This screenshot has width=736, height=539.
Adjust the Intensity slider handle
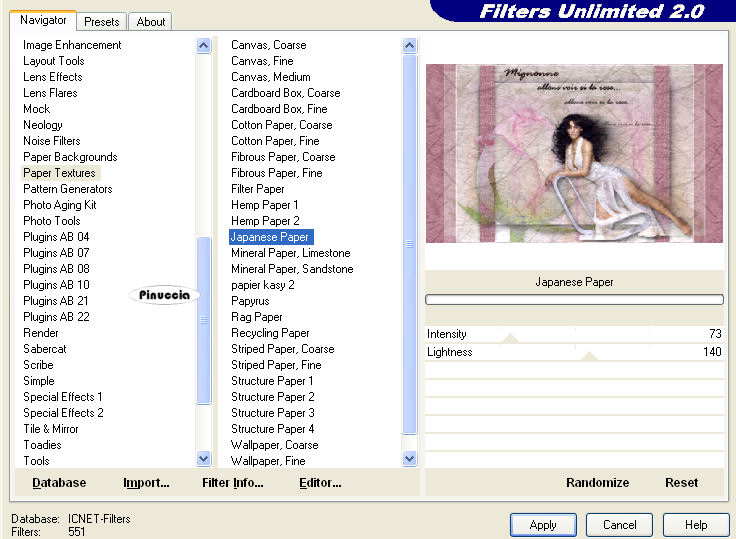[510, 339]
